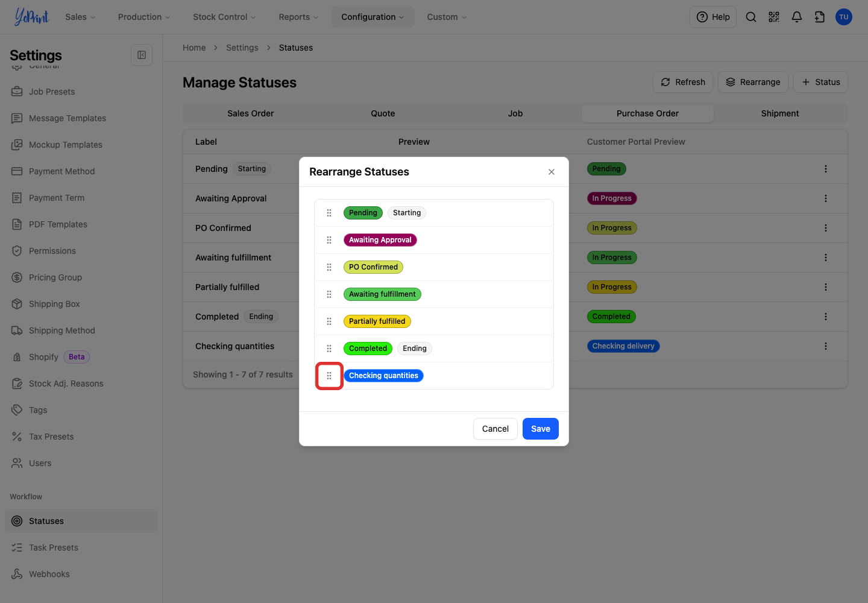Open Webhooks in Workflow sidebar

pos(81,574)
